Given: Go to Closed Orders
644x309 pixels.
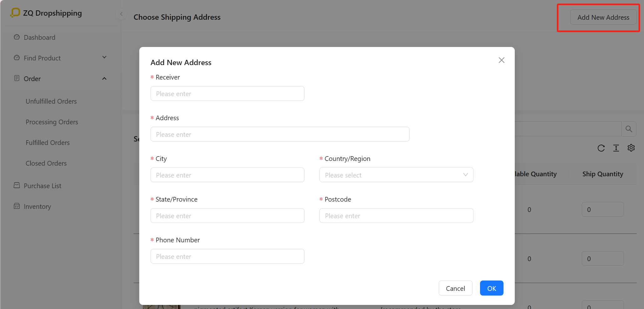Looking at the screenshot, I should [46, 163].
